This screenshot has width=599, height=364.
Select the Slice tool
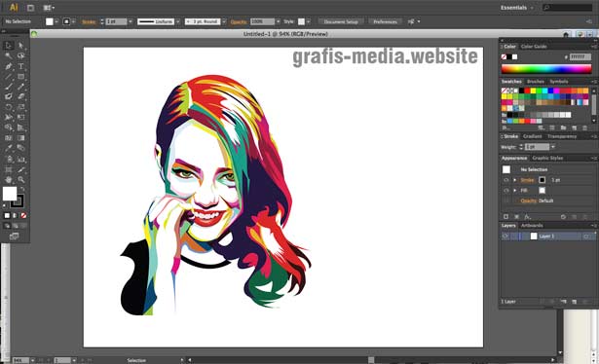point(21,169)
